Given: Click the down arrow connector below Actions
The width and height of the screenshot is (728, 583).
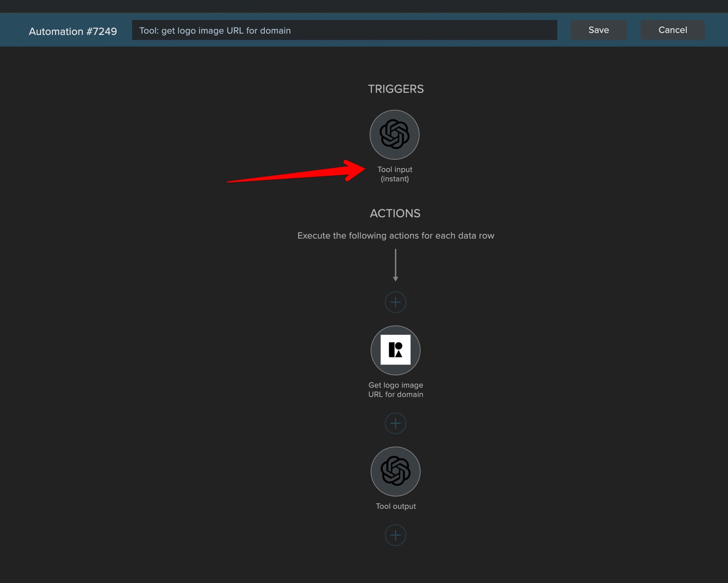Looking at the screenshot, I should coord(395,265).
